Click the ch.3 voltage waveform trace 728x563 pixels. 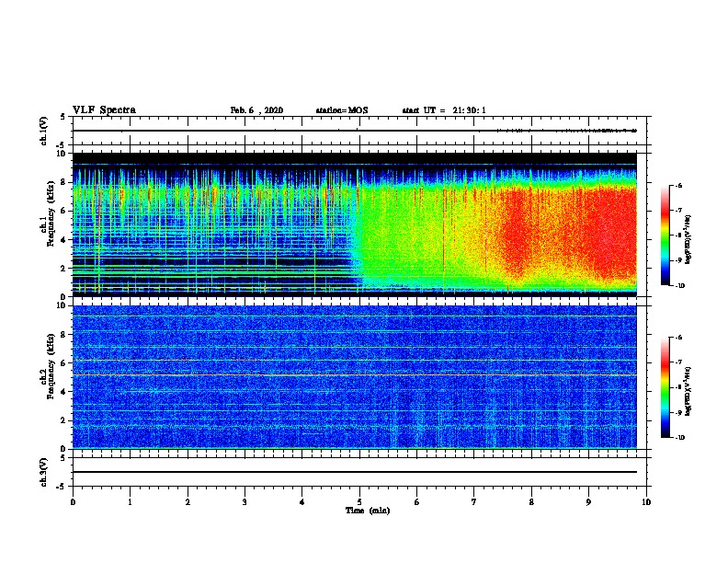[x=355, y=472]
